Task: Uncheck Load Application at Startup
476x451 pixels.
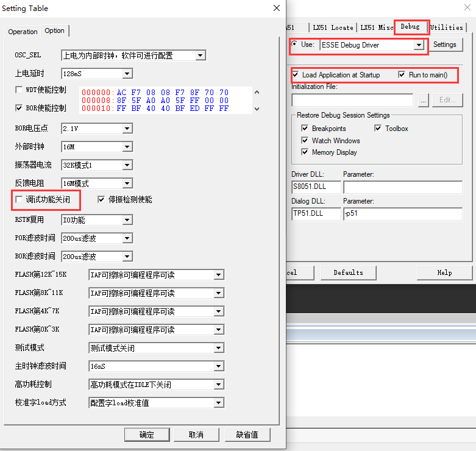Action: [x=296, y=74]
